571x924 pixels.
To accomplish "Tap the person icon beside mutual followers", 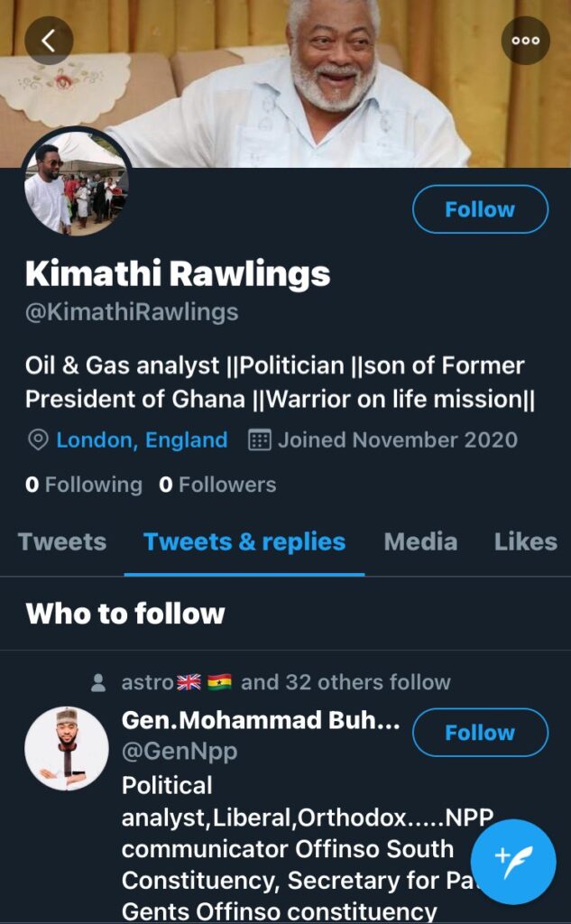I will click(x=98, y=683).
